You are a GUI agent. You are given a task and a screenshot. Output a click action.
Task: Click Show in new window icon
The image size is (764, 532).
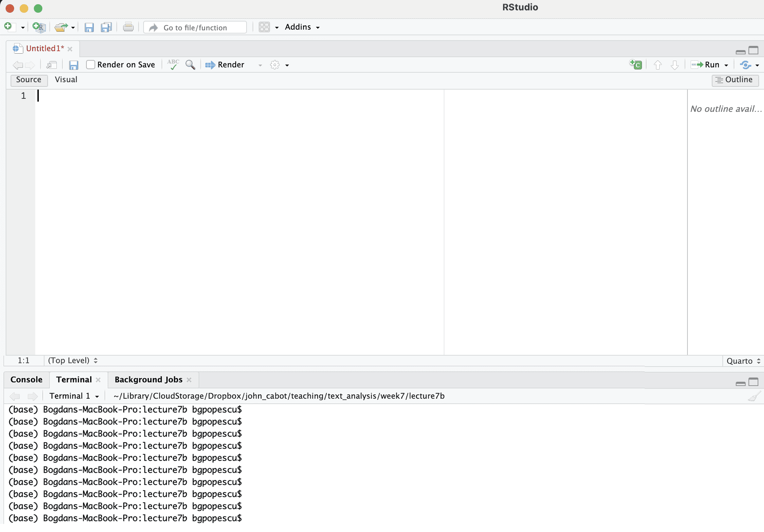[x=51, y=65]
